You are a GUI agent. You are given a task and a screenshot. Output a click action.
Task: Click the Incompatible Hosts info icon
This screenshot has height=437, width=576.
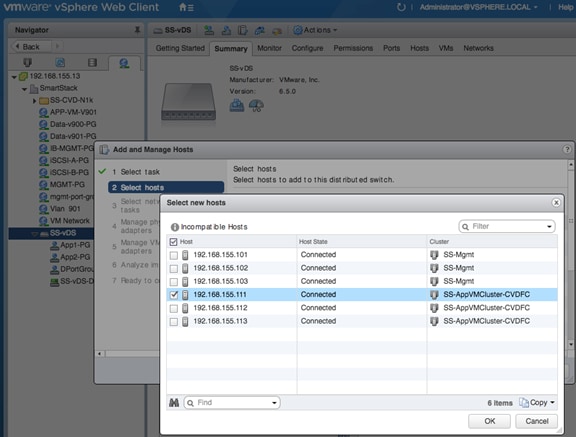174,227
